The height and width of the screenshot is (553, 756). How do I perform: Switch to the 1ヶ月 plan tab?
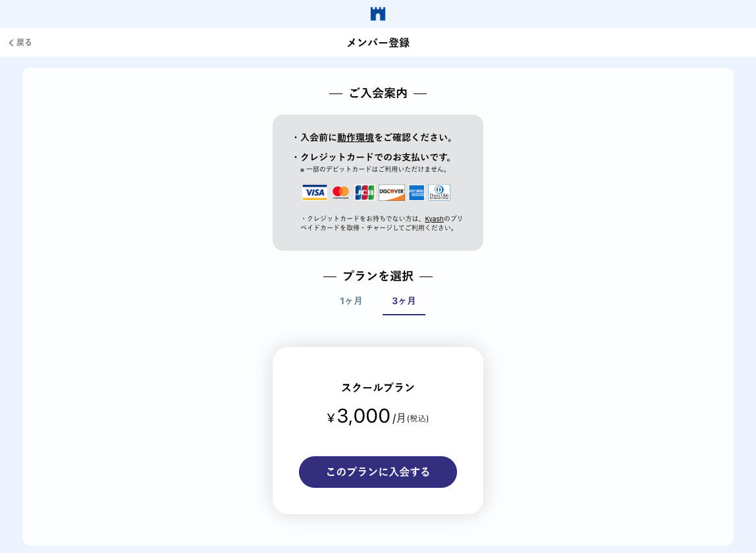tap(351, 301)
